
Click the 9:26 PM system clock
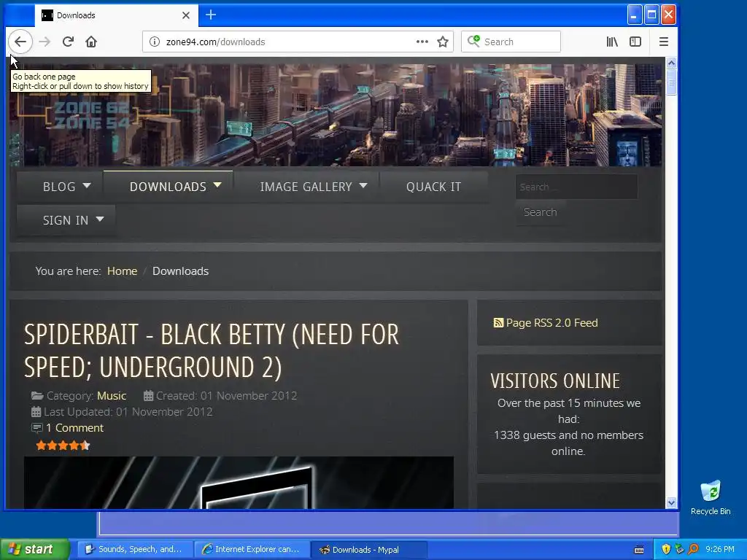tap(720, 550)
